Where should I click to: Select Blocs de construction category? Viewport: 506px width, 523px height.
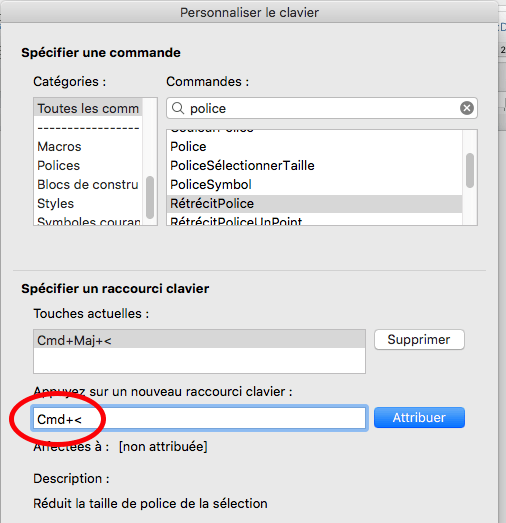point(88,184)
